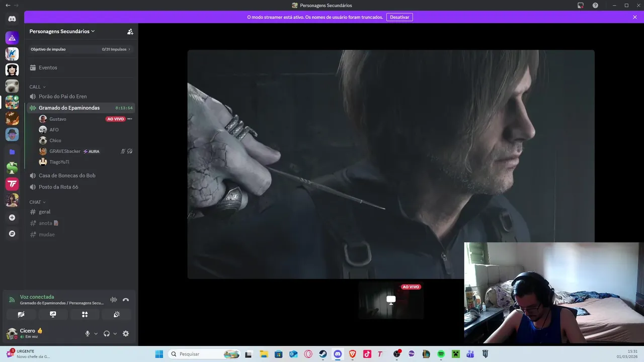The width and height of the screenshot is (644, 362).
Task: Open voice connection signal details icon
Action: (12, 300)
